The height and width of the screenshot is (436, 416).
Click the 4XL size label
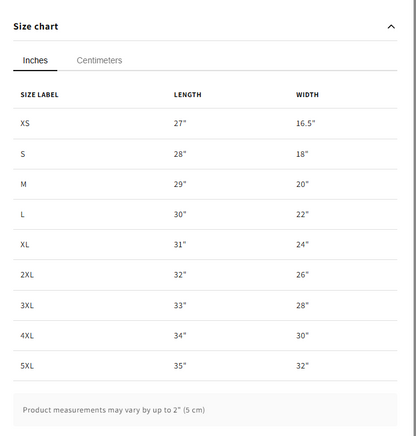click(x=27, y=336)
